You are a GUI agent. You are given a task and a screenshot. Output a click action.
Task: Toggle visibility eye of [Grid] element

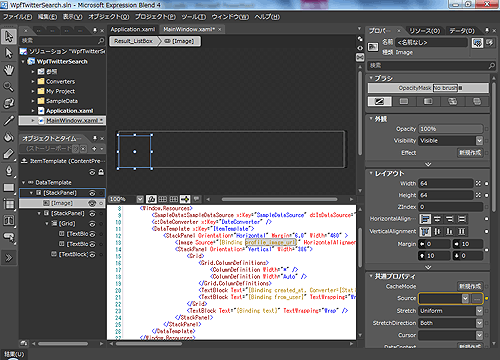[x=92, y=224]
